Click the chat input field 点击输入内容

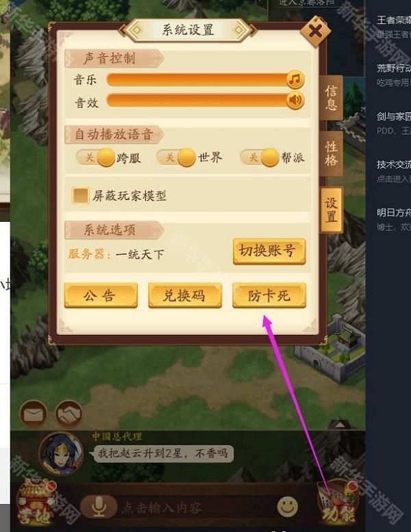(x=195, y=508)
